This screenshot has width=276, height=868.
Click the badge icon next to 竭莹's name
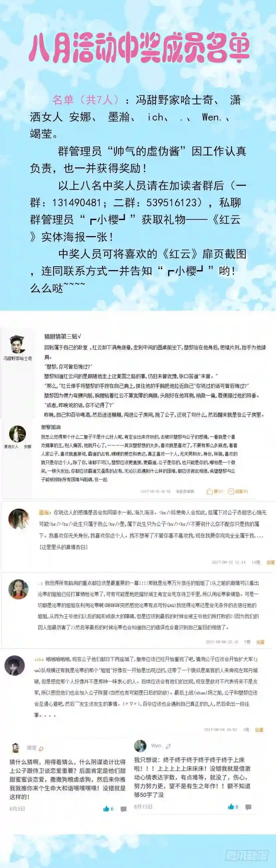pos(41,749)
